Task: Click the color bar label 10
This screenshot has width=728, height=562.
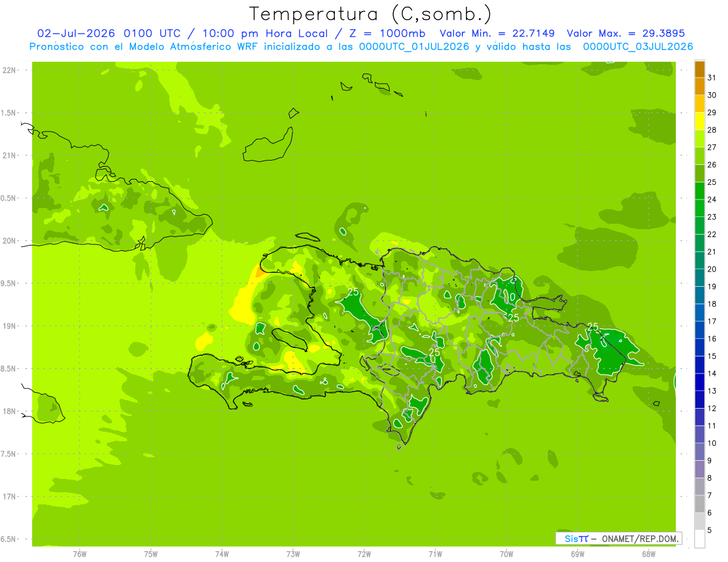Action: click(x=712, y=443)
